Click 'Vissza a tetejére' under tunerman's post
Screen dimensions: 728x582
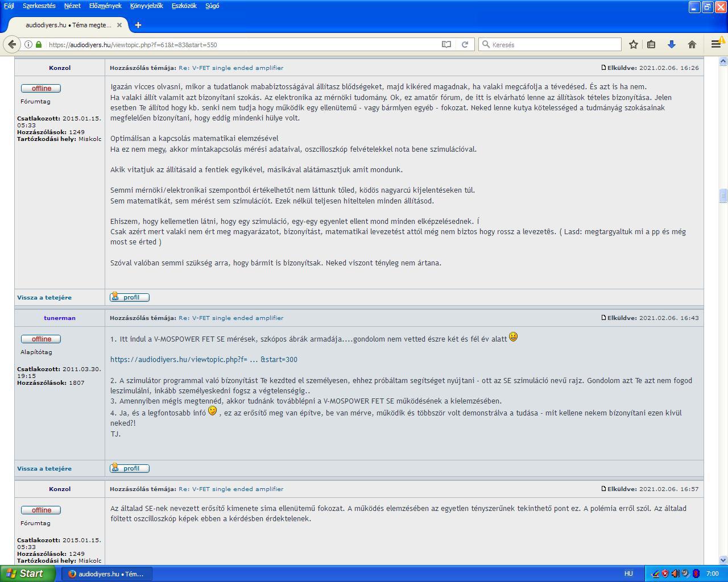coord(44,468)
